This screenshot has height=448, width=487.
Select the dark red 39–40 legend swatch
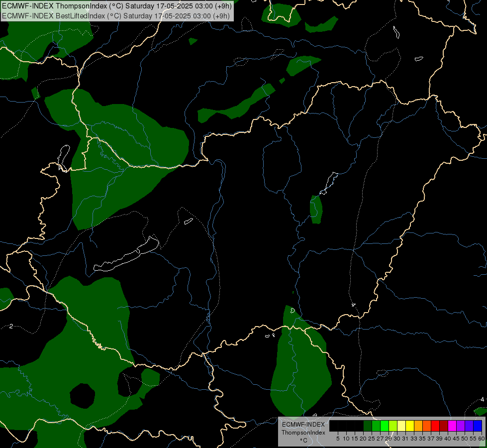tap(444, 426)
